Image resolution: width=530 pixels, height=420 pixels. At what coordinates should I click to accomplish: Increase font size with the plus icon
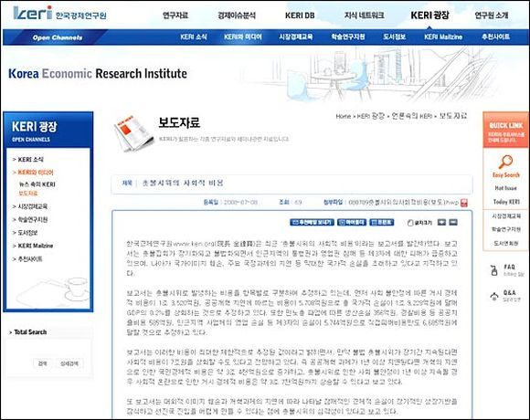click(441, 222)
